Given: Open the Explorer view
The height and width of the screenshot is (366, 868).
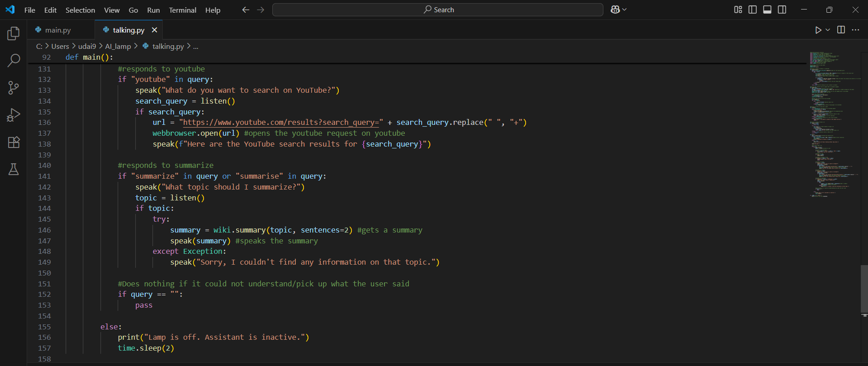Looking at the screenshot, I should (14, 33).
